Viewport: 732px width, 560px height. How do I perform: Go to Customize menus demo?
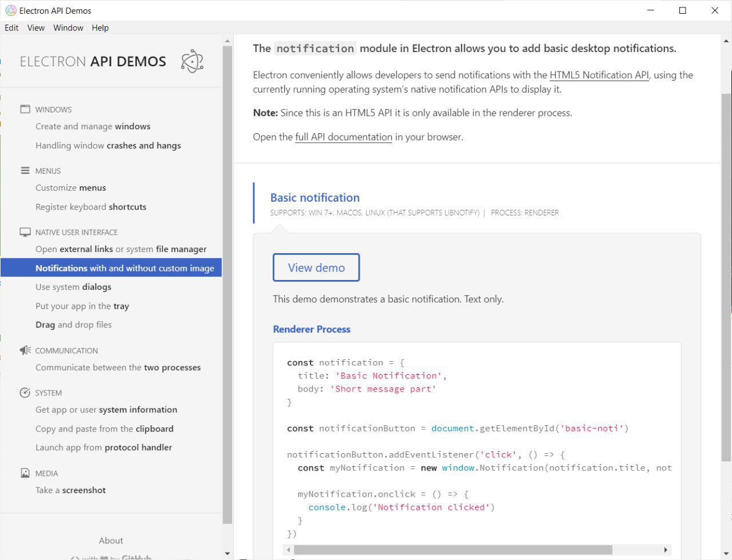pos(70,187)
